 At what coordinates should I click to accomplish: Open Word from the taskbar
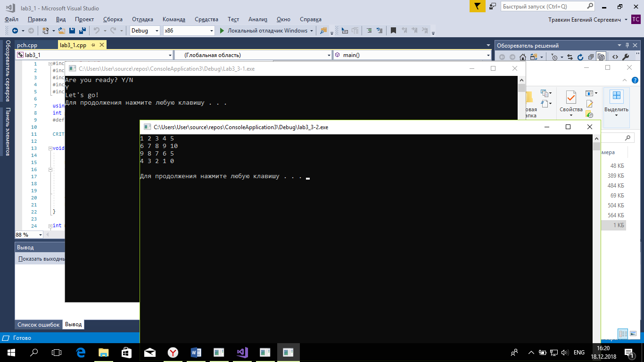tap(196, 352)
